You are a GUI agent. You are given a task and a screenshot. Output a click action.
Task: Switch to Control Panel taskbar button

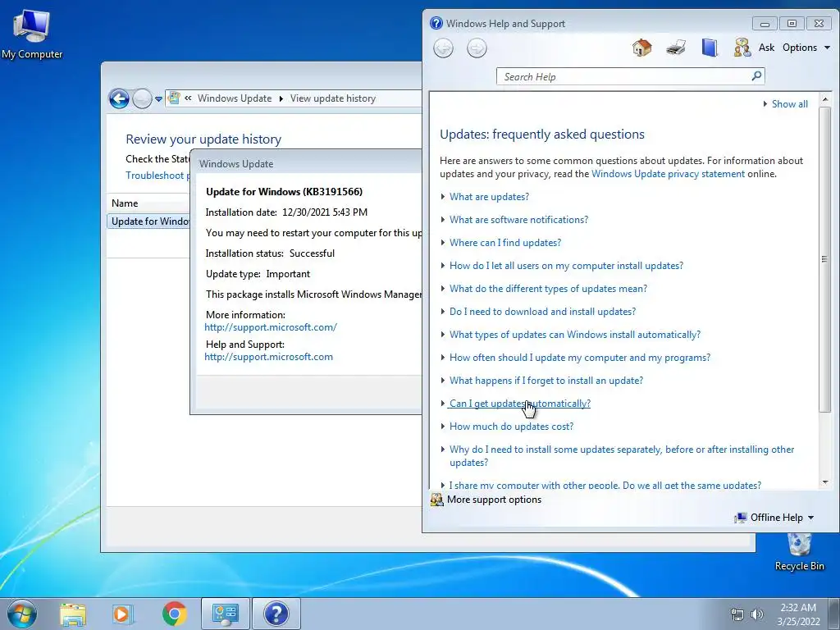225,614
